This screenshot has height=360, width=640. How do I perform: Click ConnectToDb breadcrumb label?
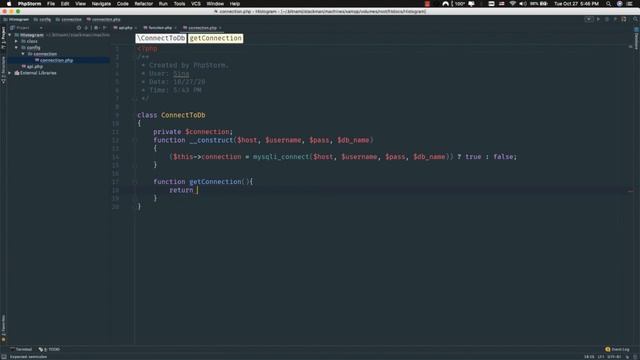(x=161, y=38)
